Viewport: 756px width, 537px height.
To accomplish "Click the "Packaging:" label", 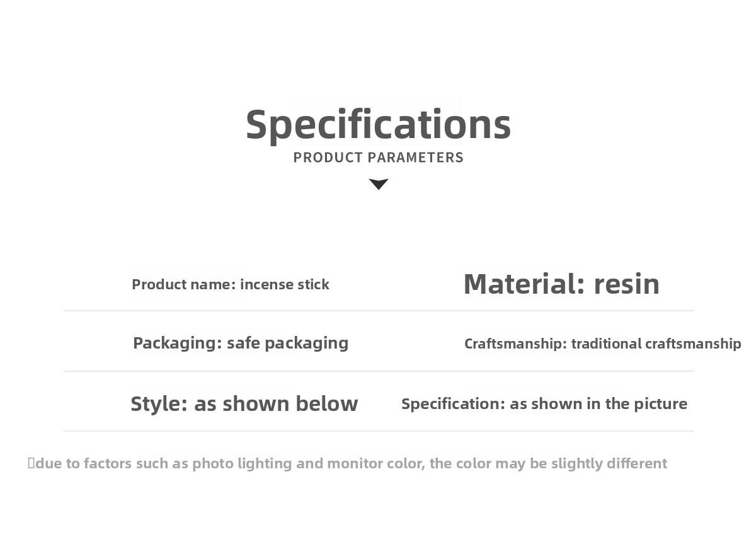I will tap(177, 343).
